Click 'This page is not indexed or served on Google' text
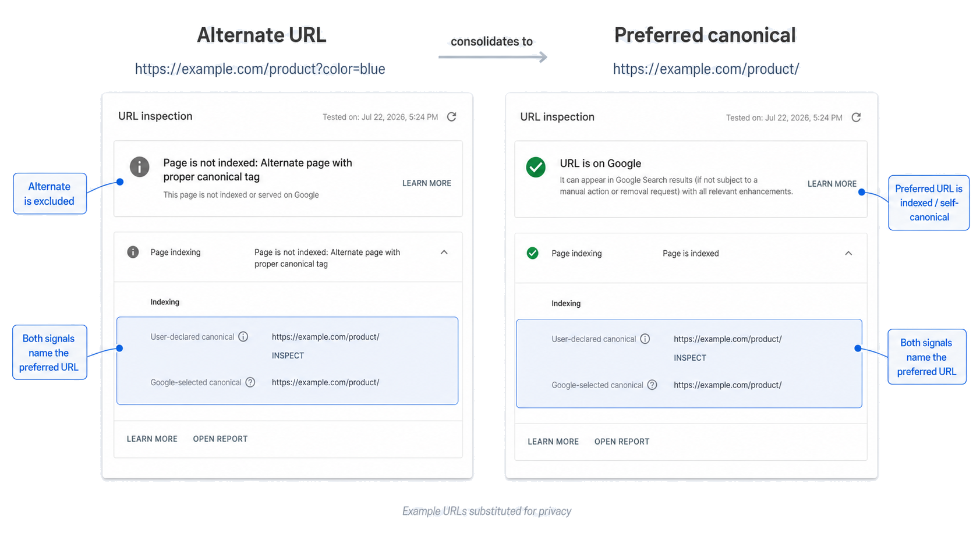 (x=241, y=195)
